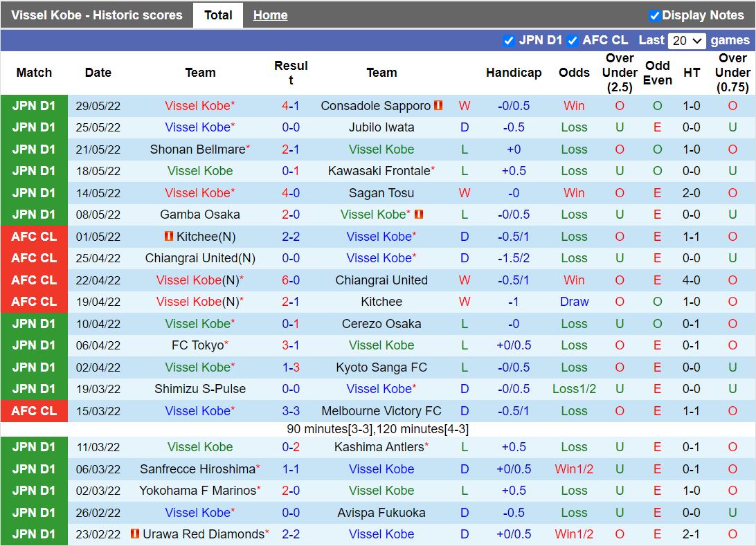Click the Odd Even column header
Image resolution: width=756 pixels, height=546 pixels.
pyautogui.click(x=657, y=73)
